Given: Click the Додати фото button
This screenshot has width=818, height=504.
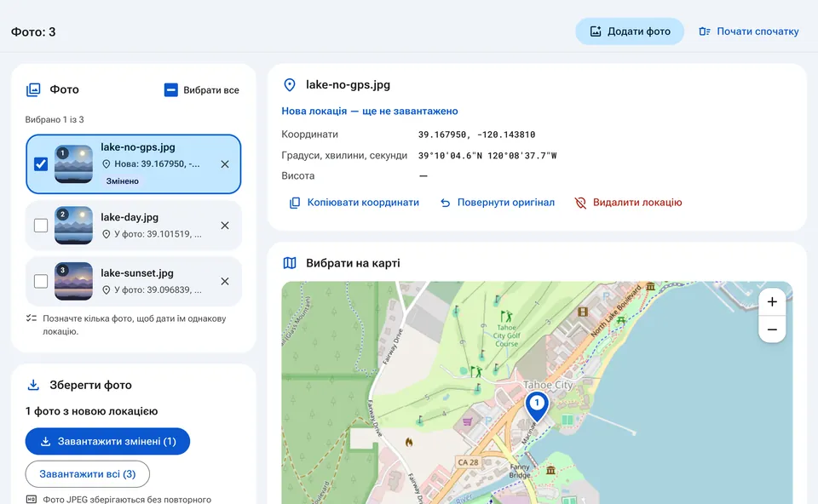Looking at the screenshot, I should 630,31.
